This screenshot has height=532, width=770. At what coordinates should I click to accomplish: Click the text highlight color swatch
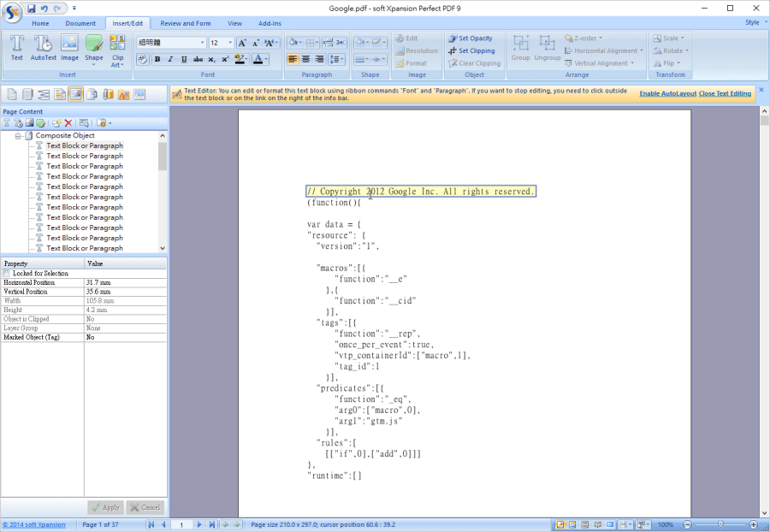point(240,59)
